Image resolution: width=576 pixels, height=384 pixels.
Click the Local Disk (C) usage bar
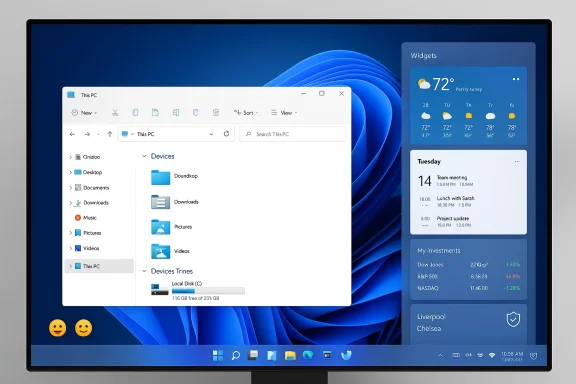click(208, 291)
